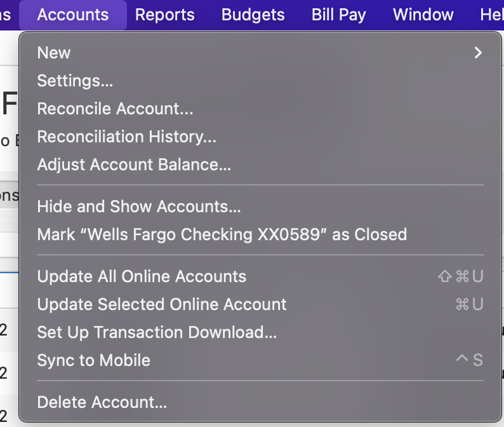Choose Reconcile Account menu entry
Image resolution: width=504 pixels, height=427 pixels.
pos(115,109)
